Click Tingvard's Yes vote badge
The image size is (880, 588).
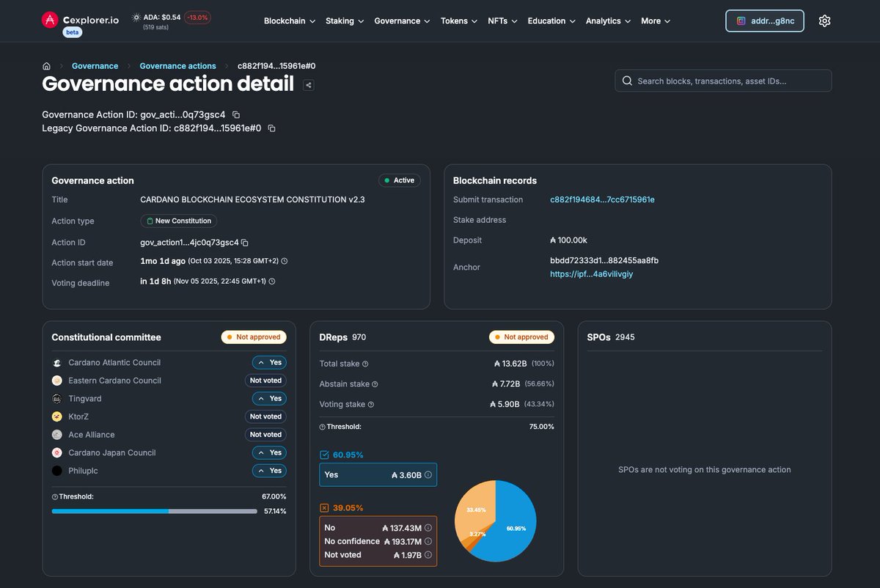click(269, 398)
